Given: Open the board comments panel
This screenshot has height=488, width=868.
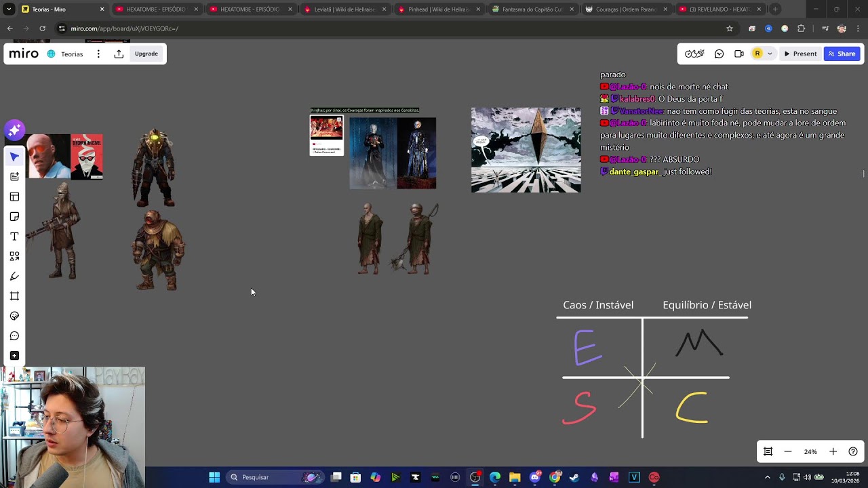Looking at the screenshot, I should 719,54.
